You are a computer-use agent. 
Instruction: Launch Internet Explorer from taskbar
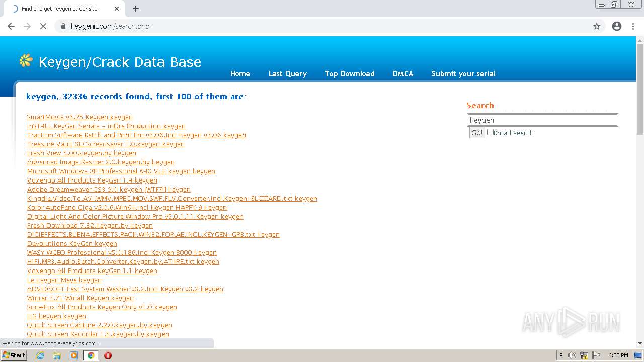(40, 355)
